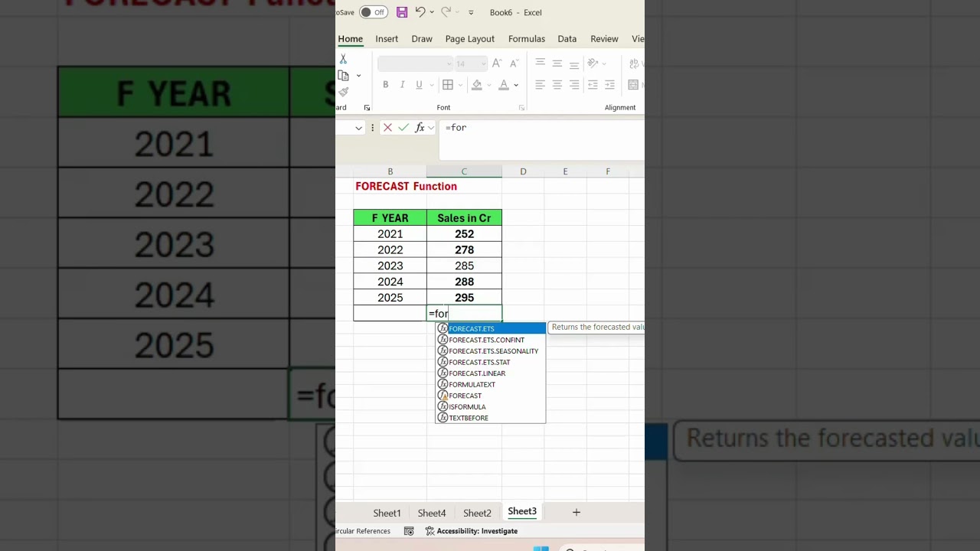
Task: Select FORECAST.ETS from autocomplete list
Action: point(491,328)
